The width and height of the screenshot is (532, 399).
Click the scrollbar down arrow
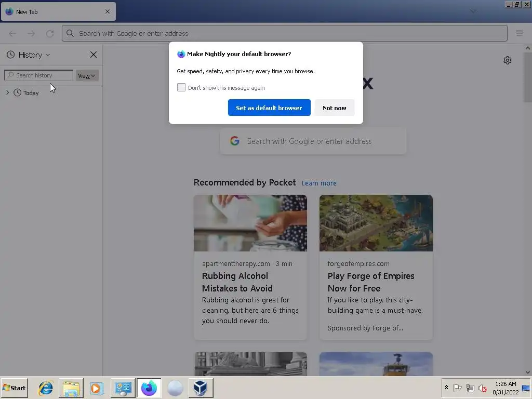(528, 372)
